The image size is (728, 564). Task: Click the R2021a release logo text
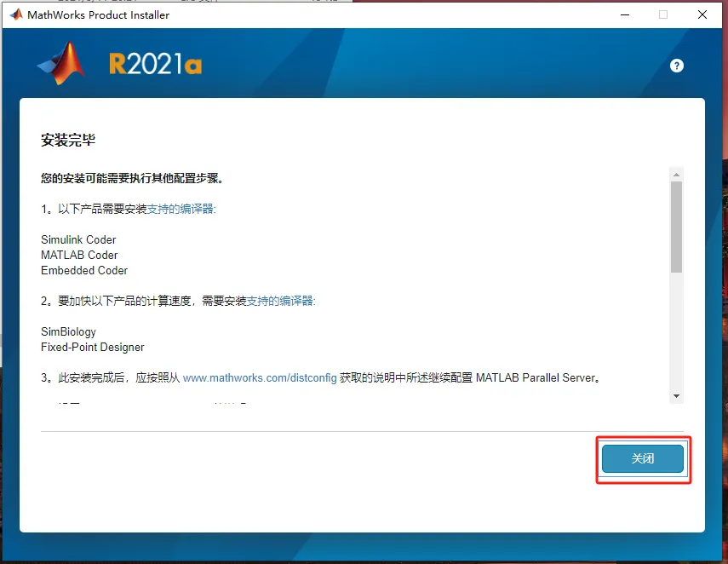pos(156,64)
